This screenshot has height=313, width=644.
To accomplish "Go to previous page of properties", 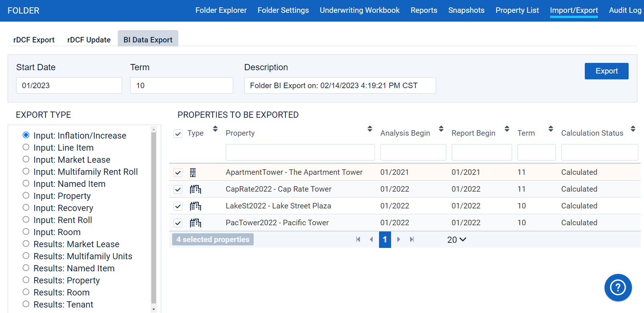I will click(371, 240).
